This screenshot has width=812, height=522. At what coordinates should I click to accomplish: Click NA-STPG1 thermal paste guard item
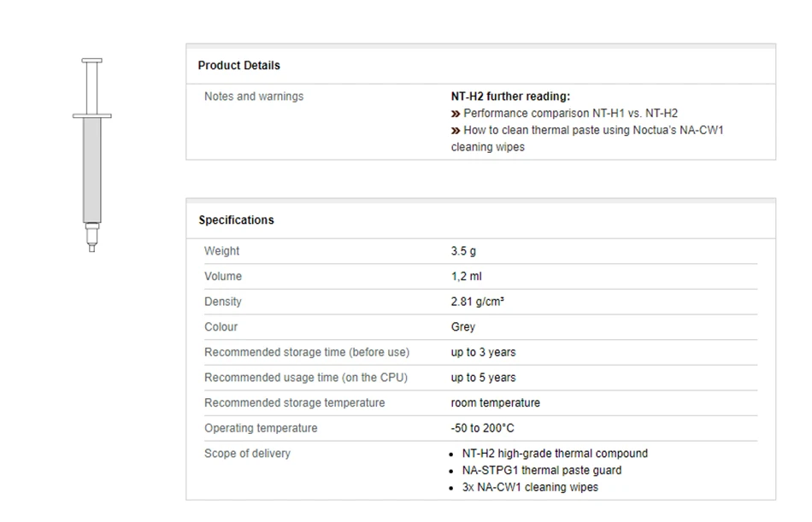point(542,470)
